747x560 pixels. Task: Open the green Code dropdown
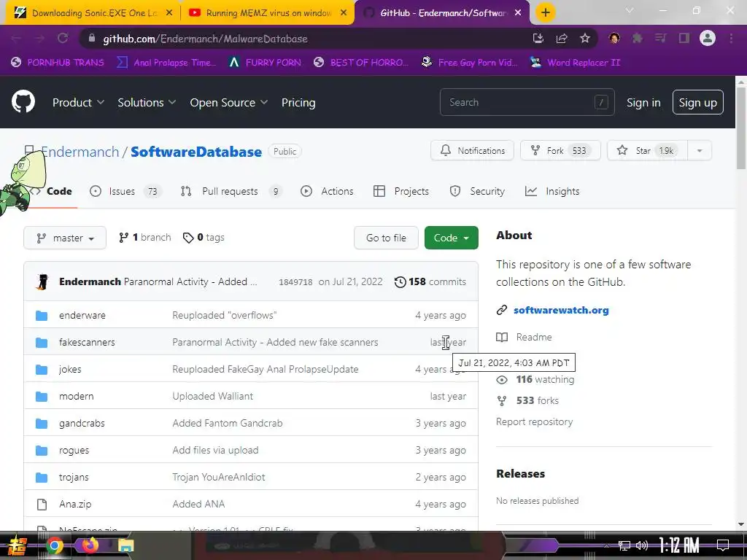451,238
